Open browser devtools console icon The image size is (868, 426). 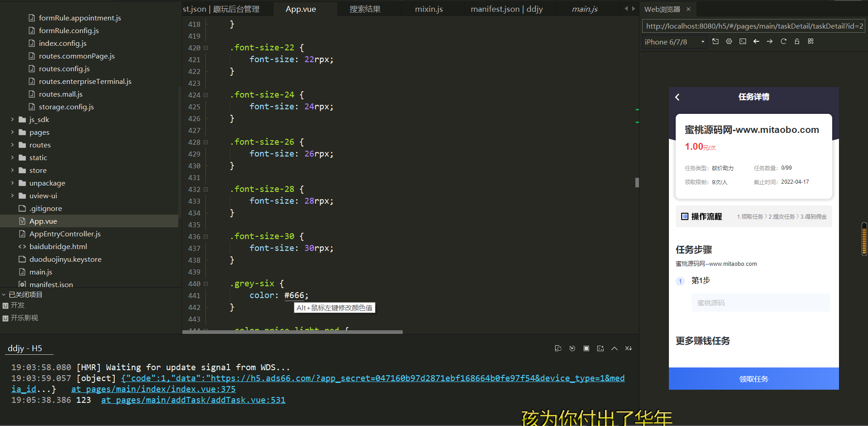coord(742,41)
